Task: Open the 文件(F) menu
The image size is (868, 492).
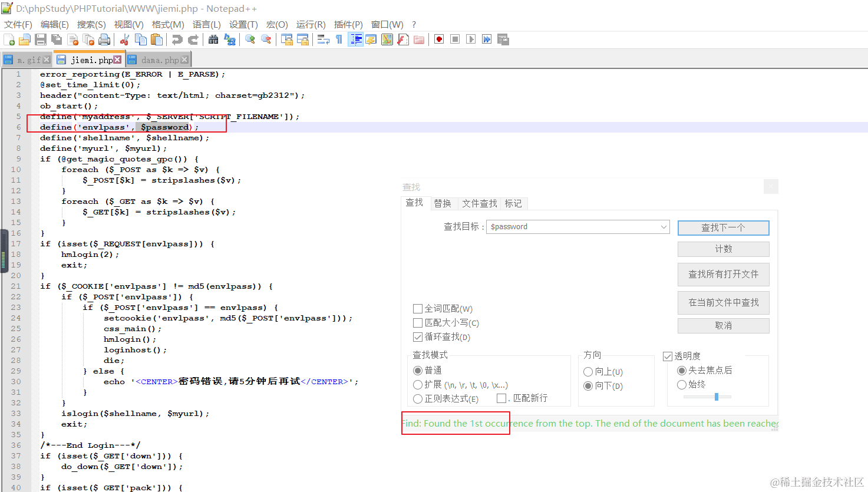Action: (18, 24)
